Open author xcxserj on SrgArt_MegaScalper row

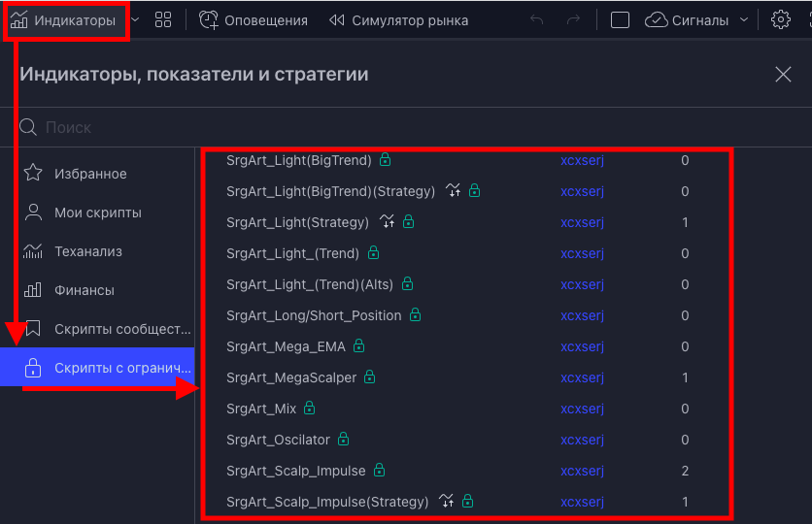[x=582, y=377]
